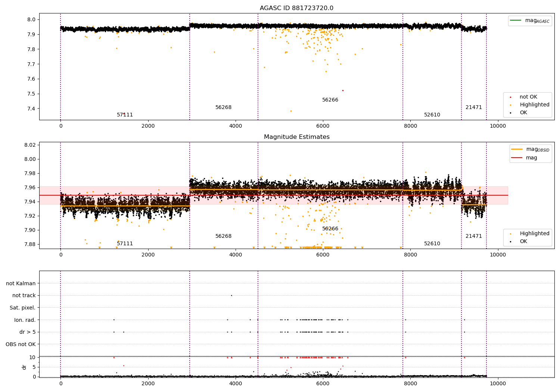
Task: Click y-axis tick 5 on the dr subplot
Action: coord(34,367)
